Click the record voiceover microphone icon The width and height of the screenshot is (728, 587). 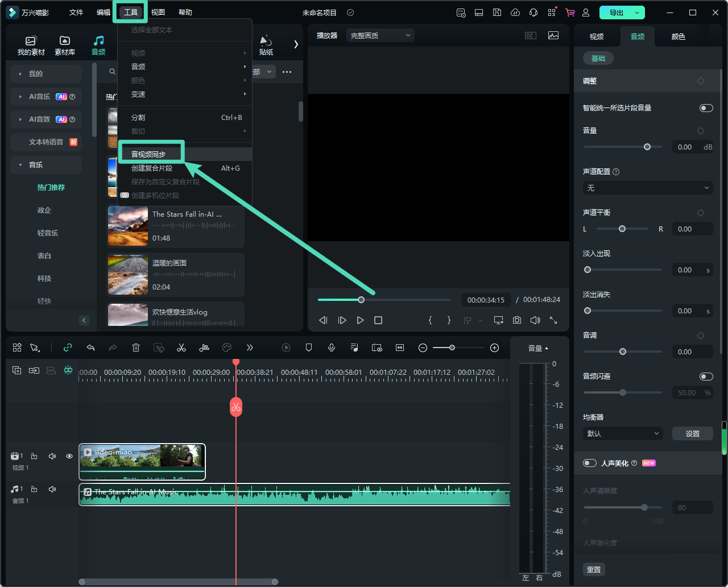pyautogui.click(x=332, y=348)
